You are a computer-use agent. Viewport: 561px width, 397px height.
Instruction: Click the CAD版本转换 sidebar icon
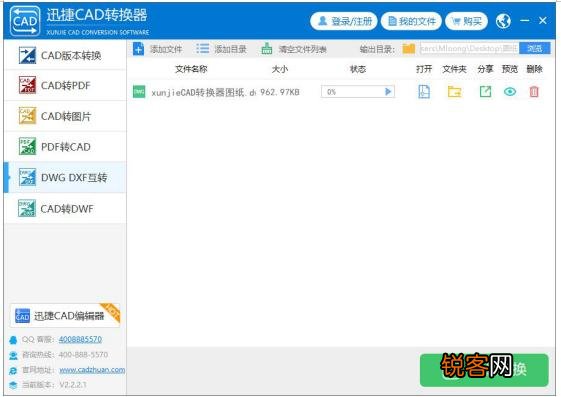(x=27, y=55)
